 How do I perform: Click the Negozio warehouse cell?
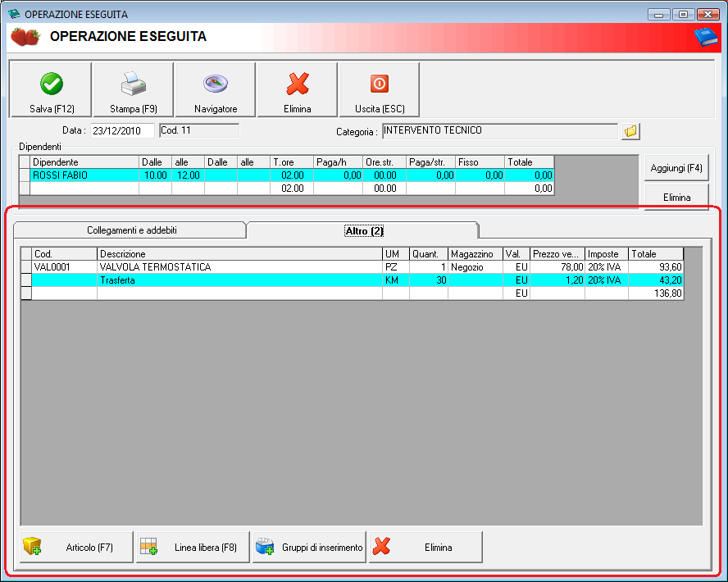pos(475,267)
